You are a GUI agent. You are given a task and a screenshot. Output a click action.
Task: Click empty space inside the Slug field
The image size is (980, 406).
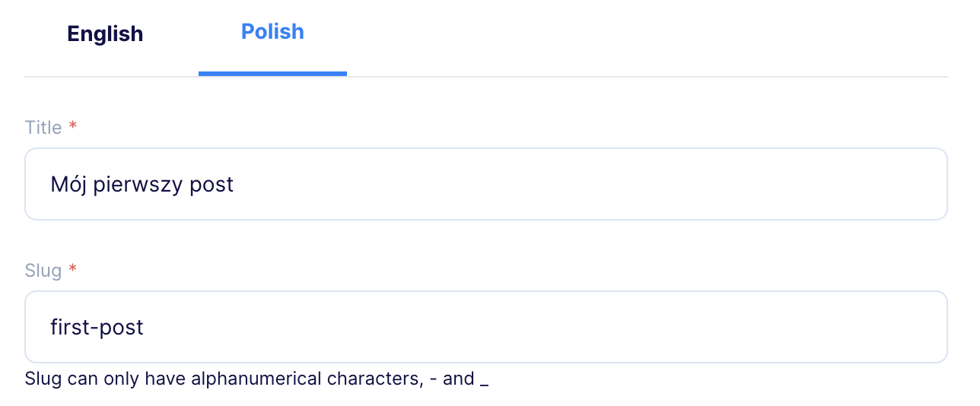click(548, 327)
